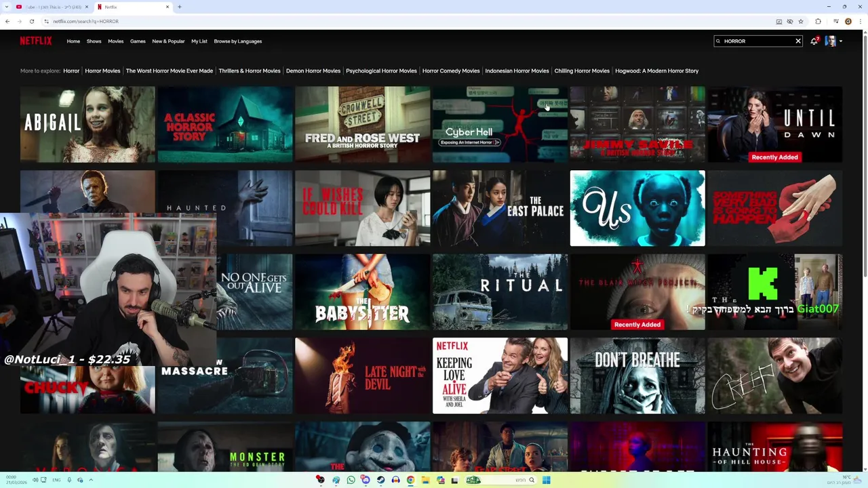Open the Movies section
Viewport: 868px width, 488px height.
116,41
